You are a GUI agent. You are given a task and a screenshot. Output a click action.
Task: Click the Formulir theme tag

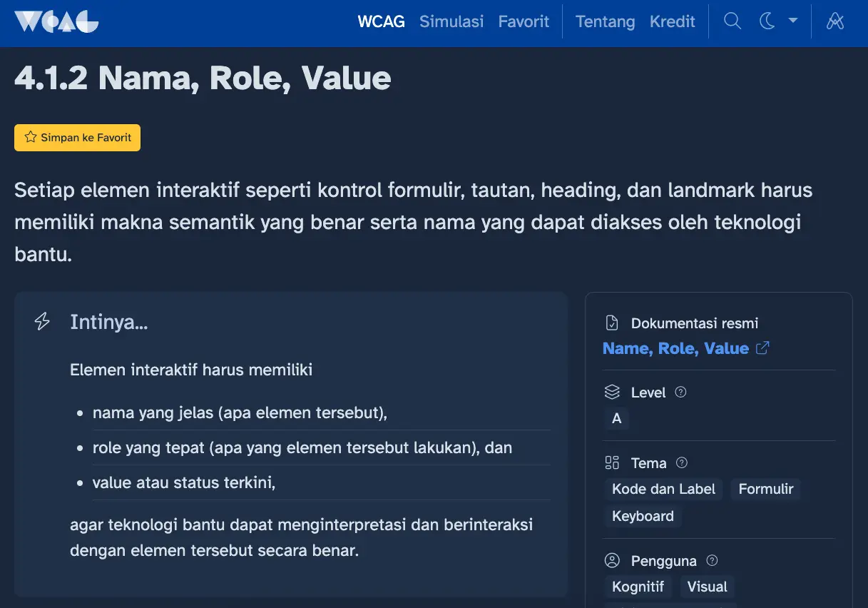coord(765,489)
